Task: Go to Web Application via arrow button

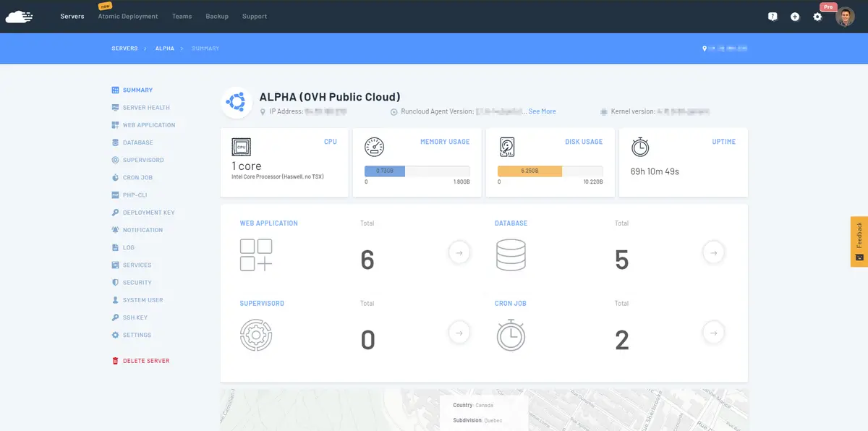Action: point(459,252)
